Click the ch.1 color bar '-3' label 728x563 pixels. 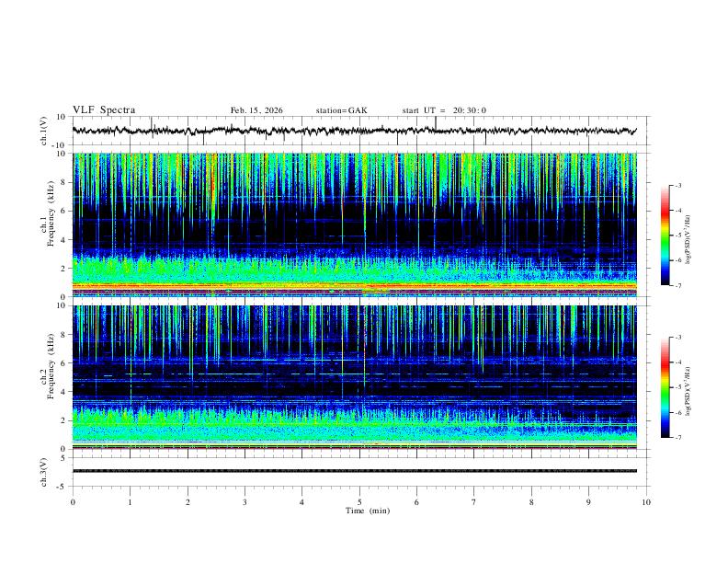click(677, 185)
